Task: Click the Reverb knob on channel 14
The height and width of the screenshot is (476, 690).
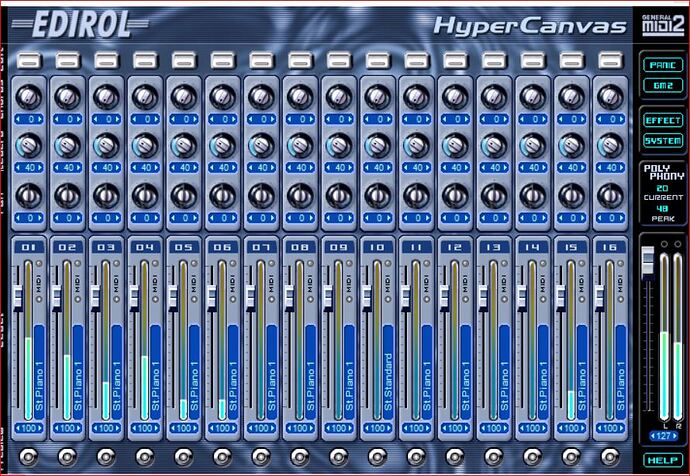Action: [532, 146]
